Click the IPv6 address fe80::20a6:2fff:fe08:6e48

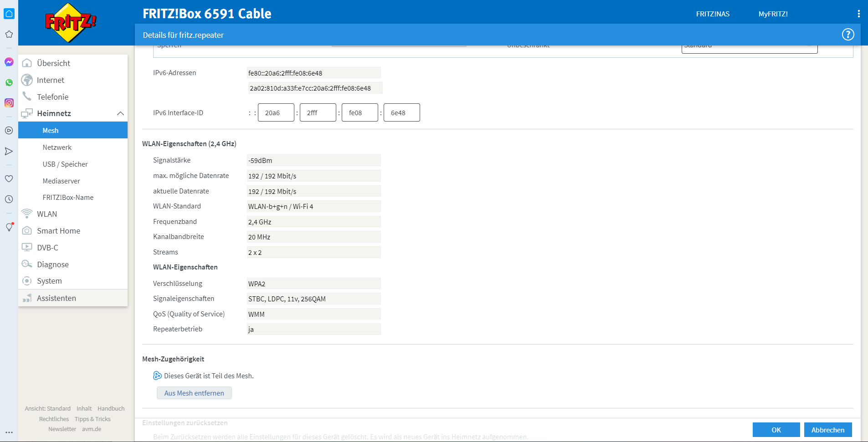point(313,73)
